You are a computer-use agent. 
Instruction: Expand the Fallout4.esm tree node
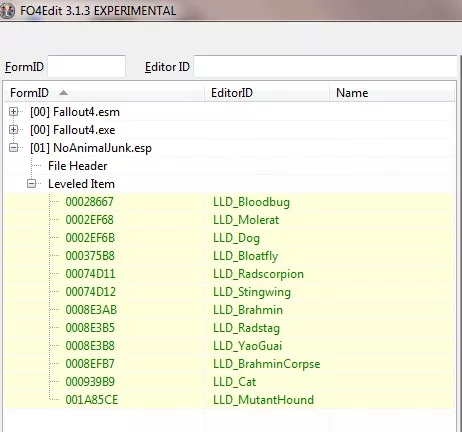(x=14, y=112)
